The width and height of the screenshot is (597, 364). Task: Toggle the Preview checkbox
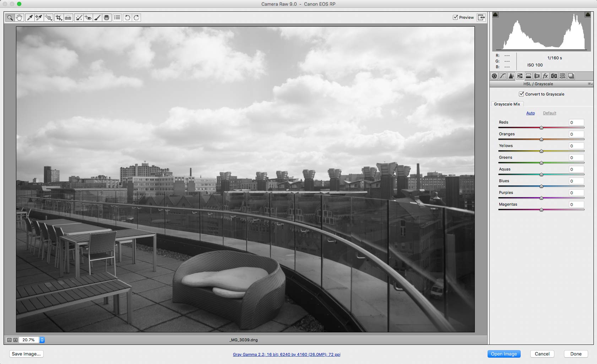click(x=455, y=17)
